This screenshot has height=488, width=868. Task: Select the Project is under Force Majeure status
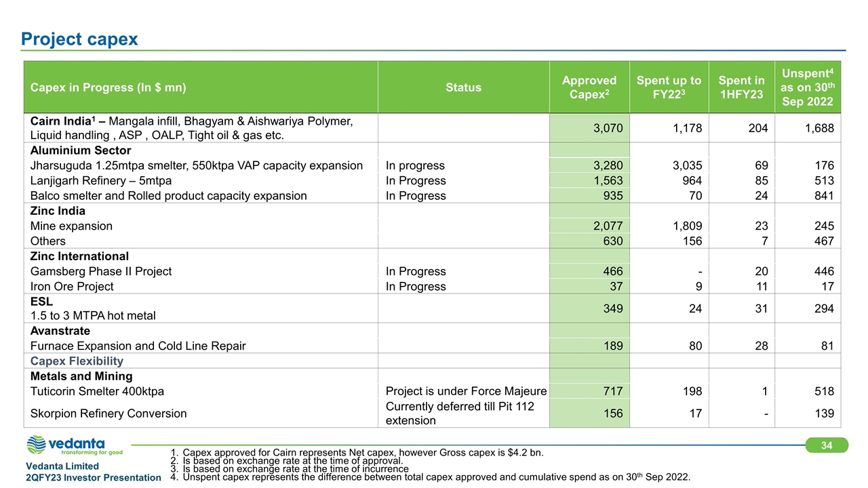[x=466, y=391]
